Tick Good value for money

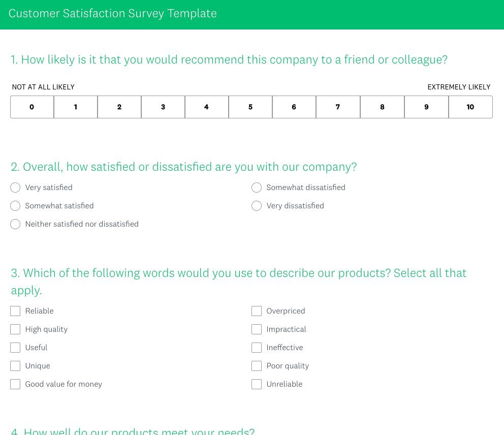15,384
